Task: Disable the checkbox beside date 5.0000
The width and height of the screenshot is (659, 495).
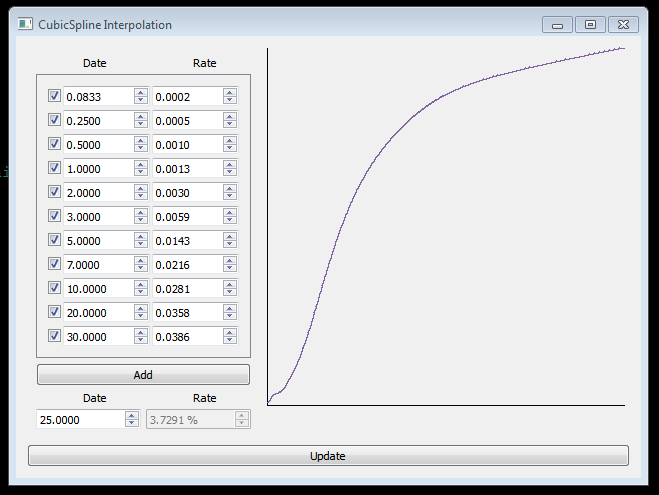Action: 54,240
